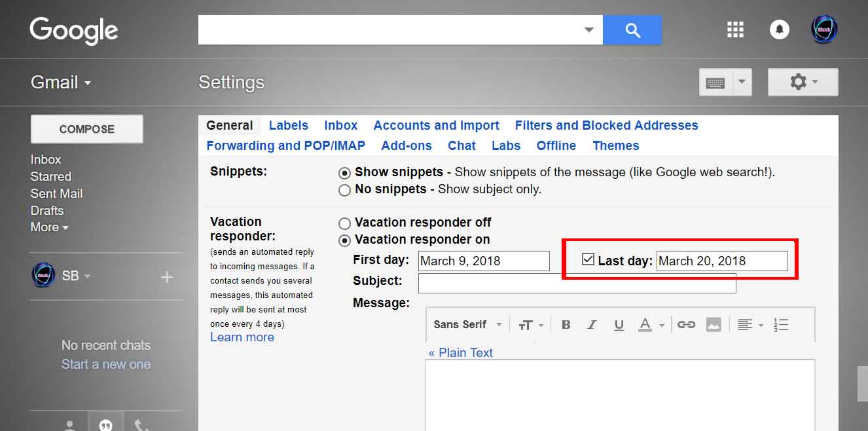Choose No snippets
The image size is (868, 431).
tap(344, 191)
